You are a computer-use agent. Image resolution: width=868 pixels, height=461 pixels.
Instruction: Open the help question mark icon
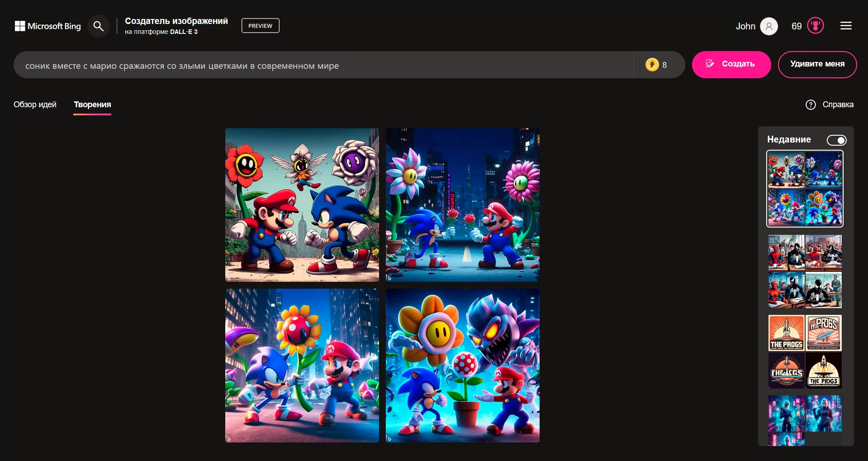811,105
